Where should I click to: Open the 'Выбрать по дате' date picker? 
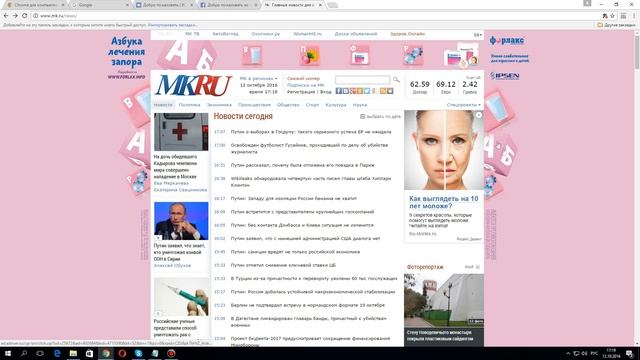[x=380, y=117]
